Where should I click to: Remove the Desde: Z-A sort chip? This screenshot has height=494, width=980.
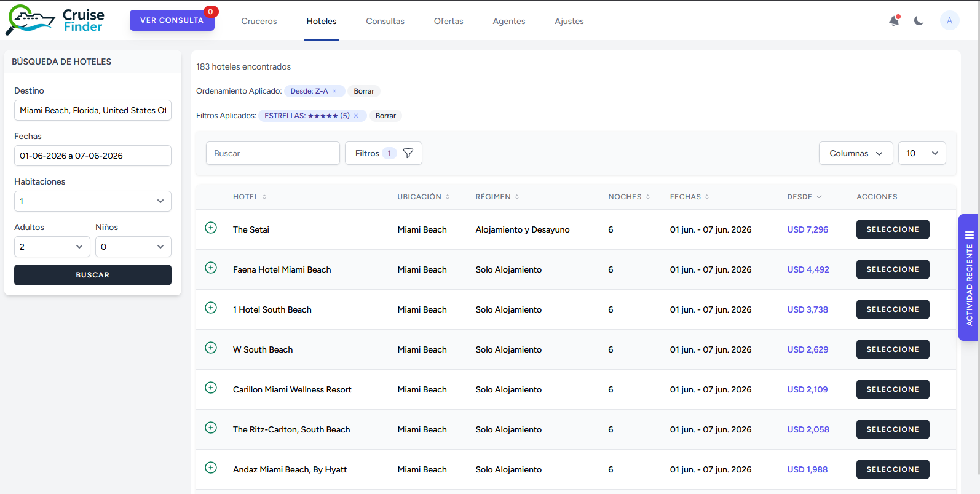[334, 91]
